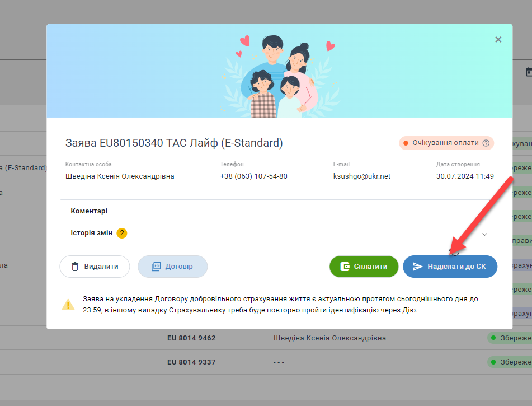Click the Історія змін section title
The height and width of the screenshot is (406, 532).
pyautogui.click(x=92, y=233)
